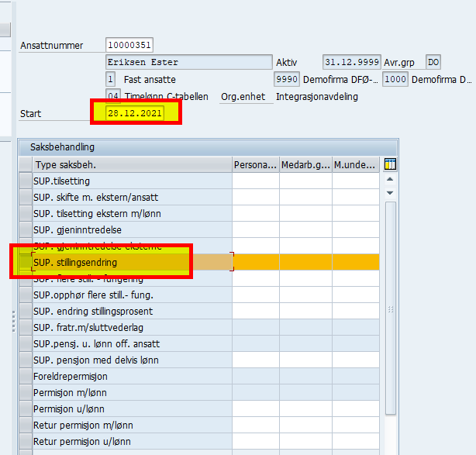The image size is (476, 455).
Task: Click the vertical scrollbar of the Saksbehandling table
Action: [391, 308]
